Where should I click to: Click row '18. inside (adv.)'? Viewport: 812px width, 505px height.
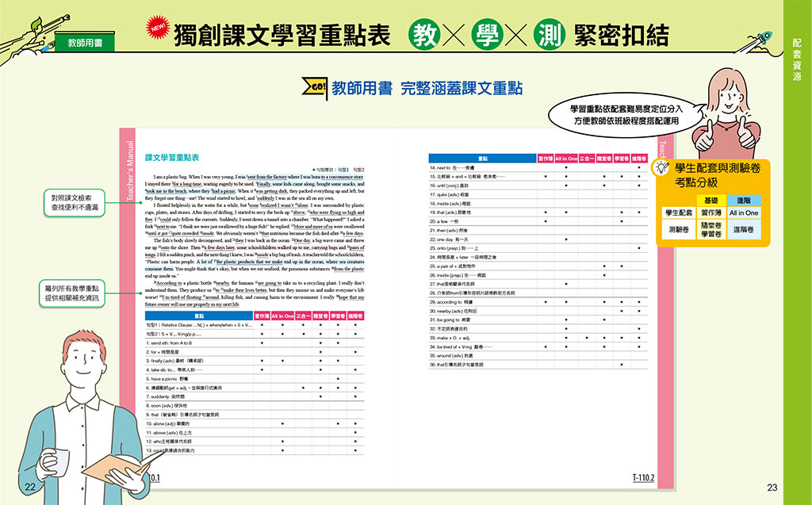[538, 204]
